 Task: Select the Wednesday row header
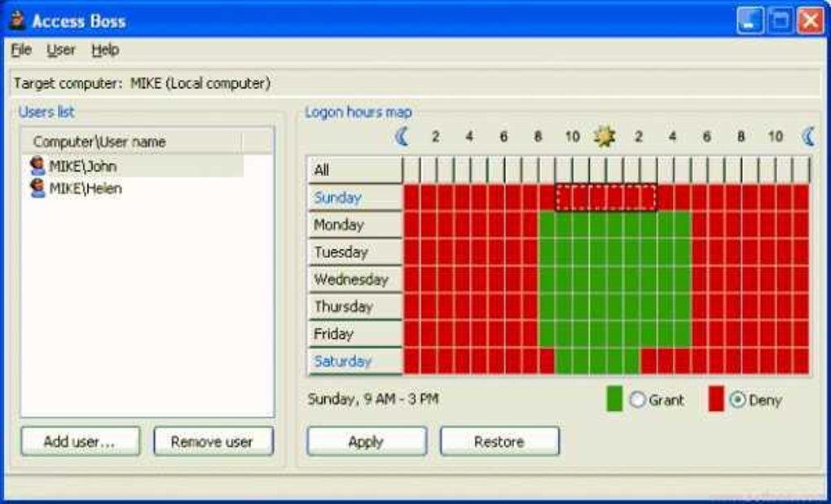[354, 279]
